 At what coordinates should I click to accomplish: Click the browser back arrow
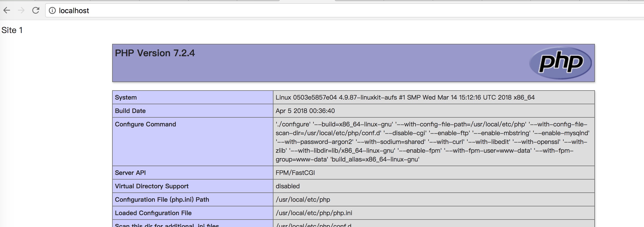click(x=7, y=10)
